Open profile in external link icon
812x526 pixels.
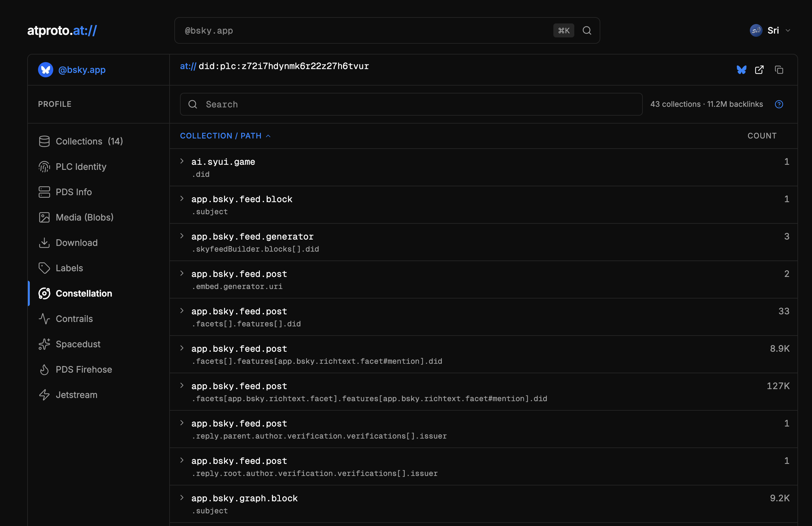click(759, 70)
